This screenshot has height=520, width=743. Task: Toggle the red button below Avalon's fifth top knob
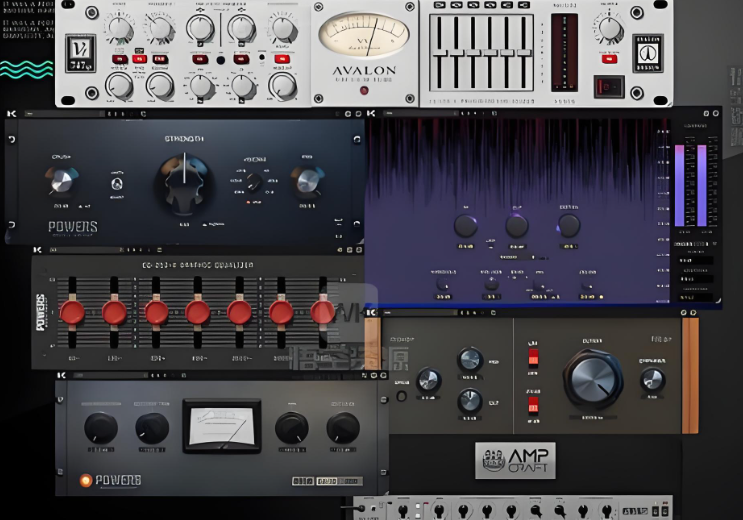281,59
